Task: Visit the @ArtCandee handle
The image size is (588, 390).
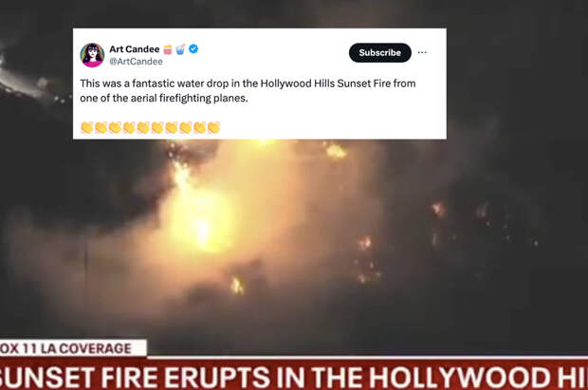Action: point(136,62)
